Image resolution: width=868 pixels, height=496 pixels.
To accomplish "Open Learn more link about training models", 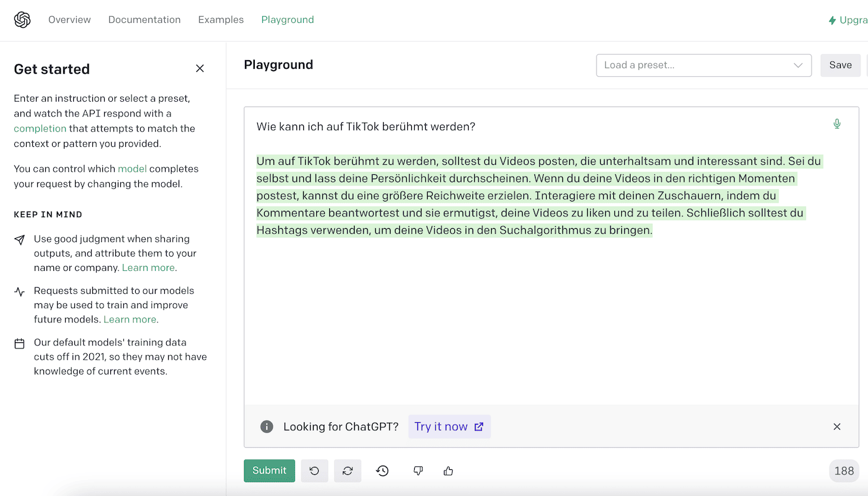I will click(x=130, y=319).
